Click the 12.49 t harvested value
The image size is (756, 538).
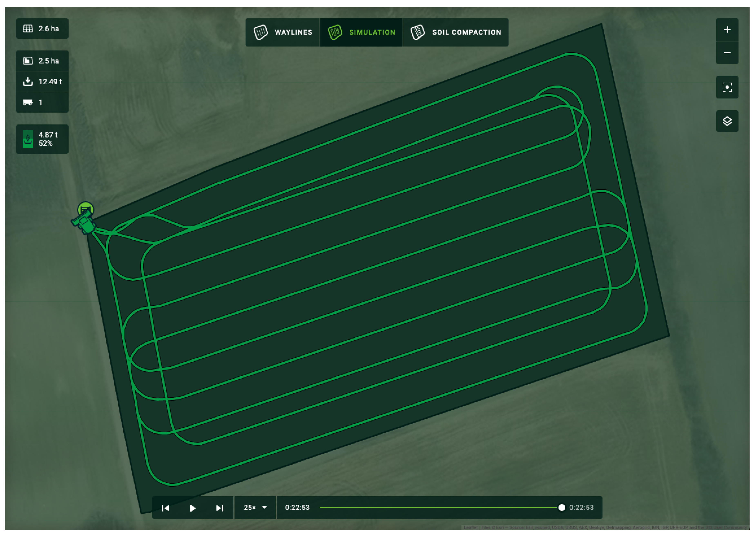pos(50,82)
